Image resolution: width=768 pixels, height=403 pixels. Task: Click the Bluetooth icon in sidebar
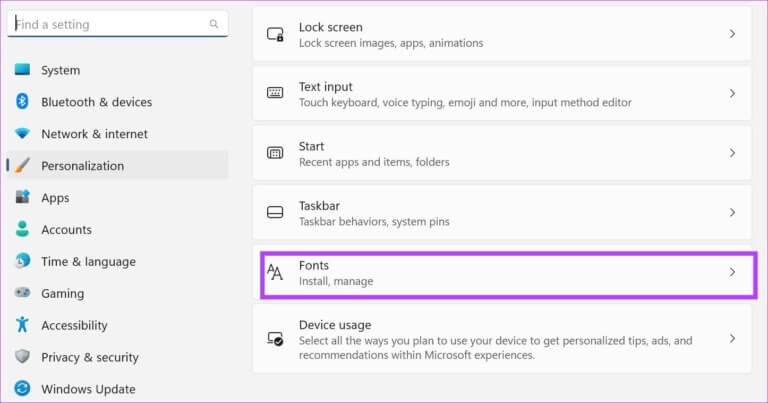[22, 101]
